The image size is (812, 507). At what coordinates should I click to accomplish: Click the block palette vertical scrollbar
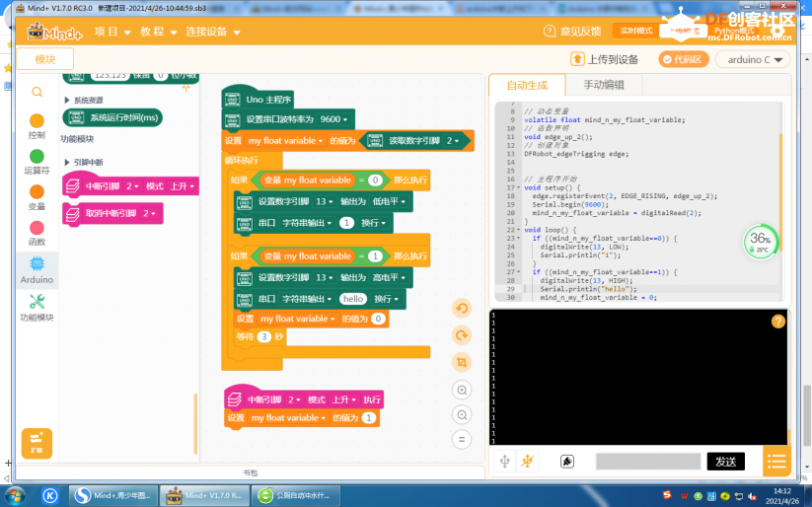(195, 423)
